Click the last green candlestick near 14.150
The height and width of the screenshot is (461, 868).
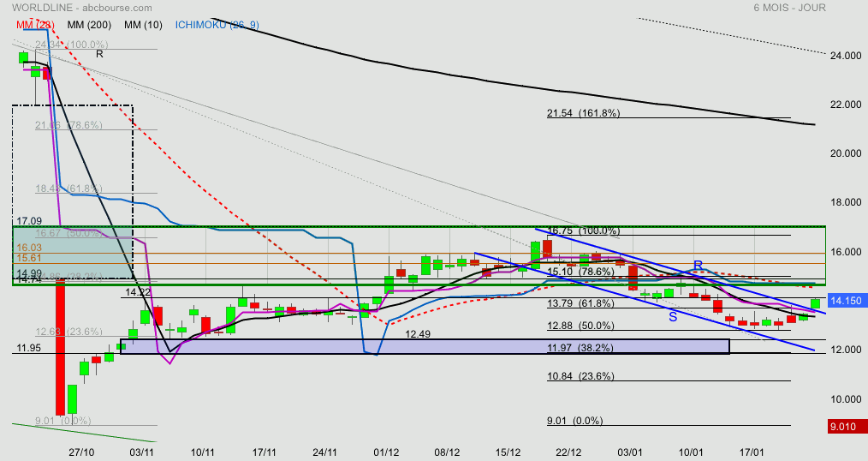[816, 303]
